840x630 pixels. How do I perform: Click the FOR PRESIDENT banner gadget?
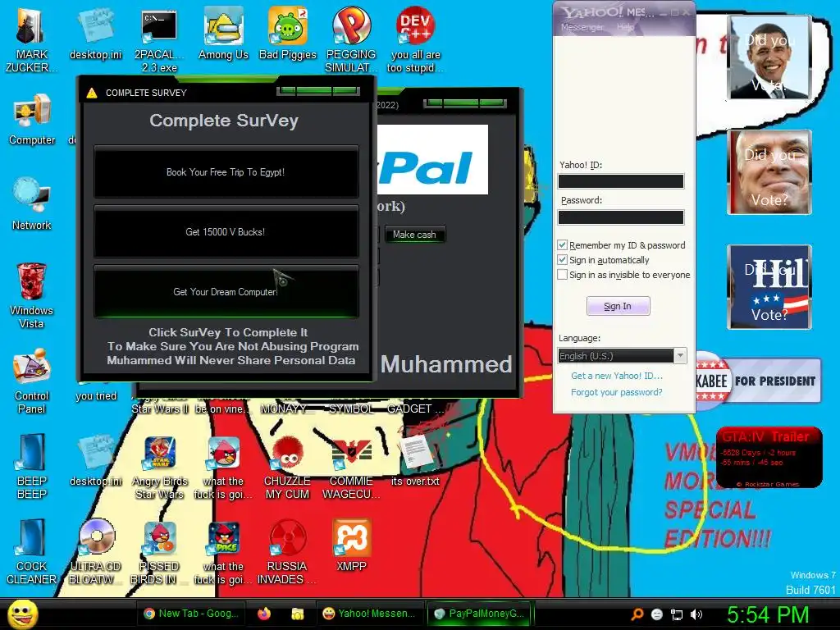[x=758, y=381]
